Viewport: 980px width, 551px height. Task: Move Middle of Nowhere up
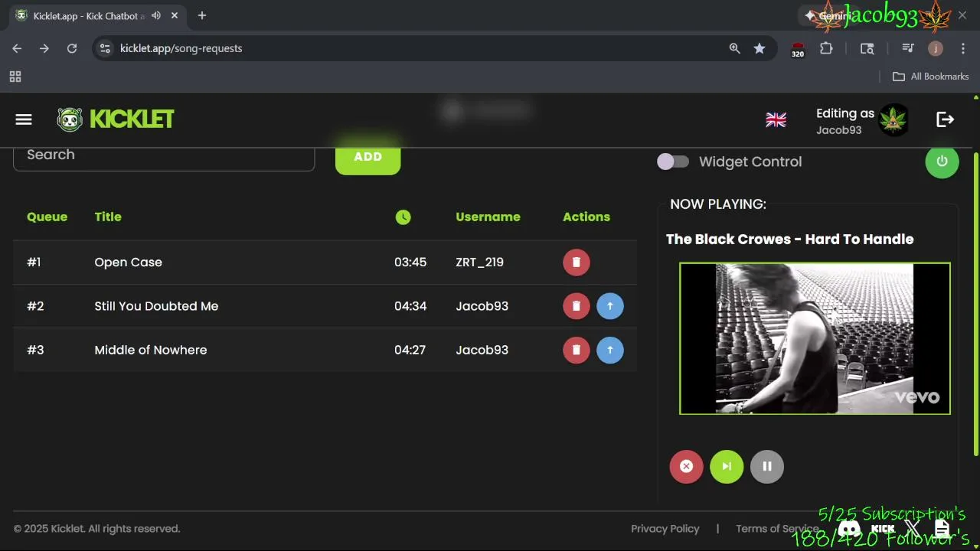click(x=610, y=350)
